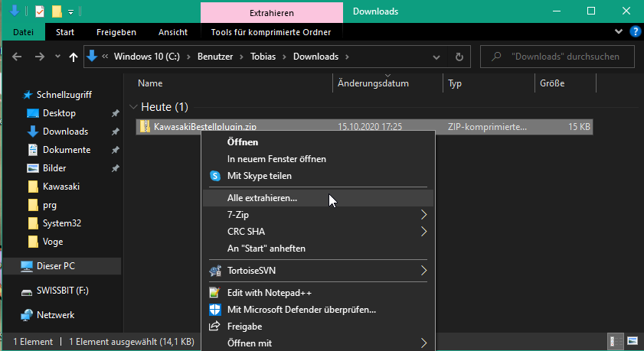Click the TortoiseSVN turtle icon
Screen dimensions: 644x351
click(x=215, y=271)
